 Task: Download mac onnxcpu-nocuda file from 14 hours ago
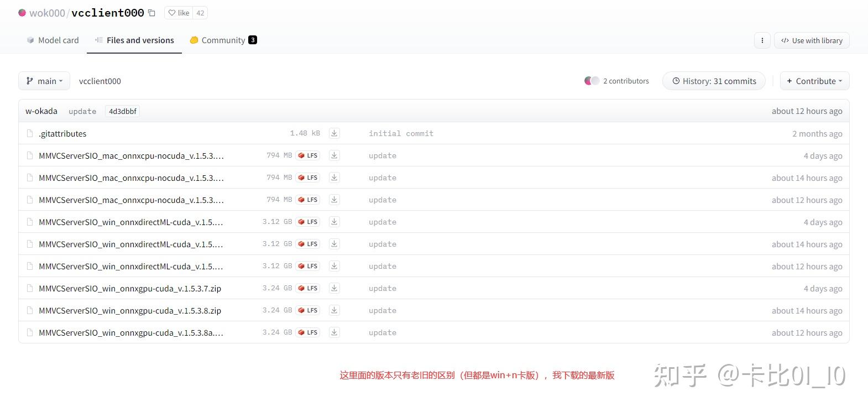tap(334, 178)
